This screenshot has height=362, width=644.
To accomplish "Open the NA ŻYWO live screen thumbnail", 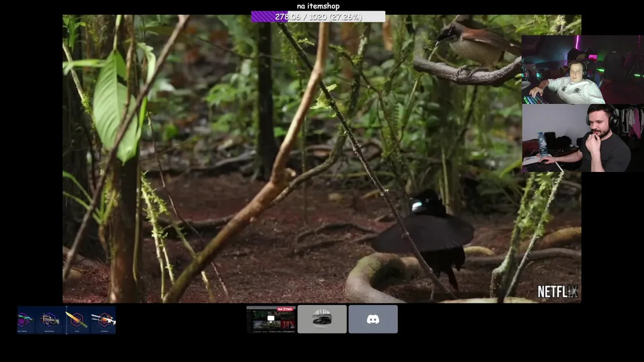I will pyautogui.click(x=271, y=319).
